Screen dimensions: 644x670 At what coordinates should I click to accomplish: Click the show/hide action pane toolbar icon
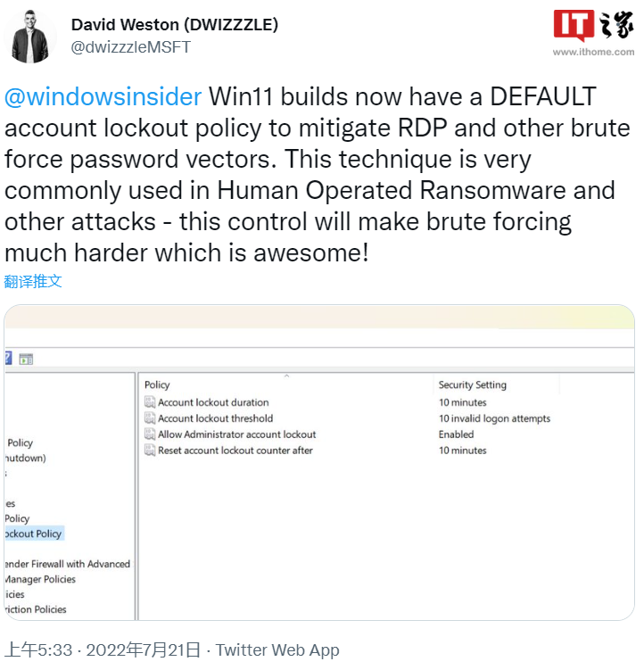click(26, 359)
